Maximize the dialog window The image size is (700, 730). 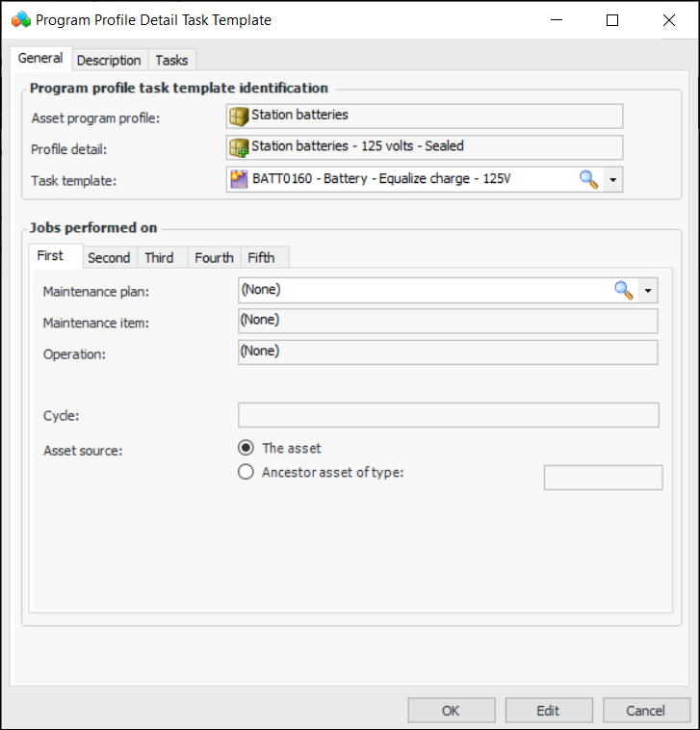(x=612, y=20)
